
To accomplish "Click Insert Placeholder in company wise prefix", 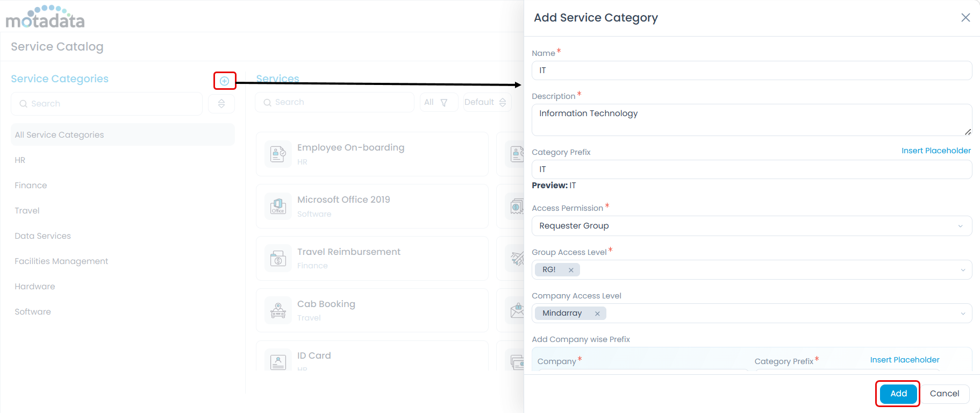I will tap(905, 360).
